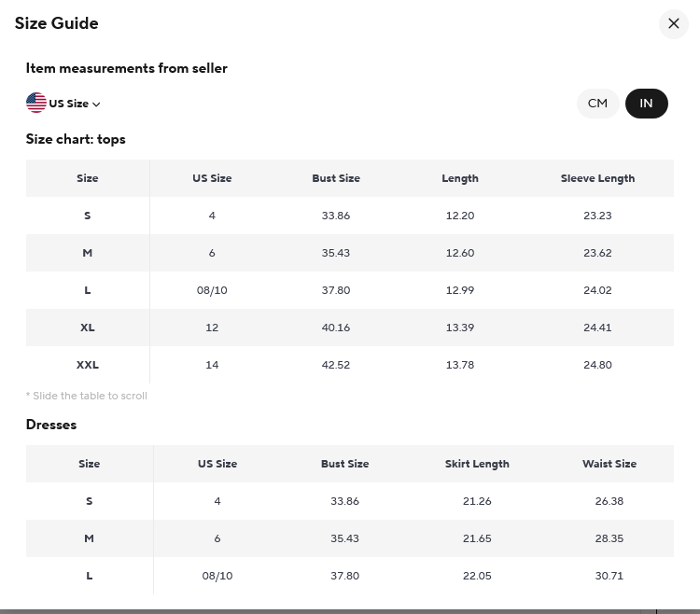Open the US Size region dropdown

coord(69,104)
